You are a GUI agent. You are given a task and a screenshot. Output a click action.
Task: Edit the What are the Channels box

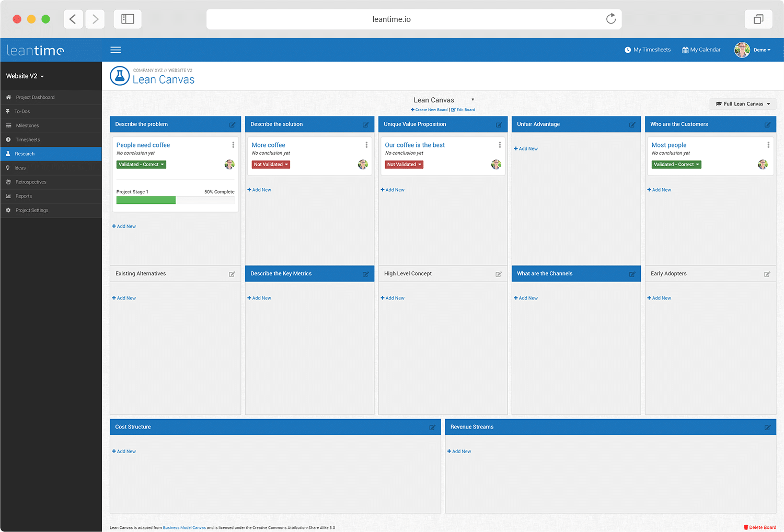tap(632, 274)
